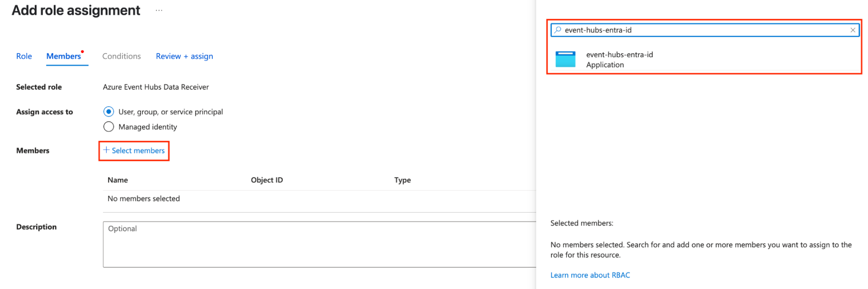Open Learn more about RBAC link
This screenshot has height=289, width=868.
[x=590, y=275]
